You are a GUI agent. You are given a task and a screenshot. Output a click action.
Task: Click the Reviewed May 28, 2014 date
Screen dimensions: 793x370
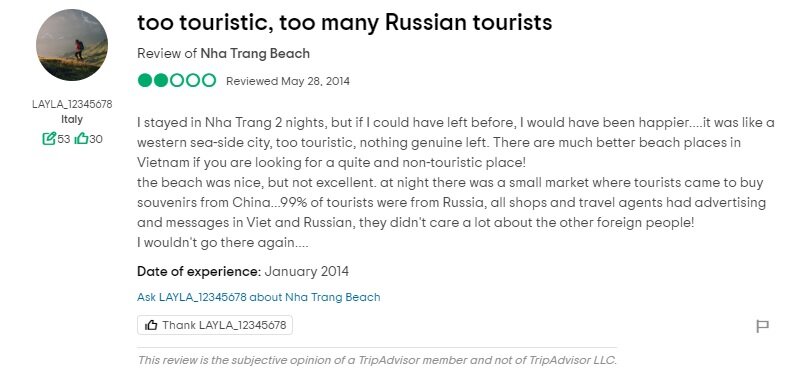(288, 81)
